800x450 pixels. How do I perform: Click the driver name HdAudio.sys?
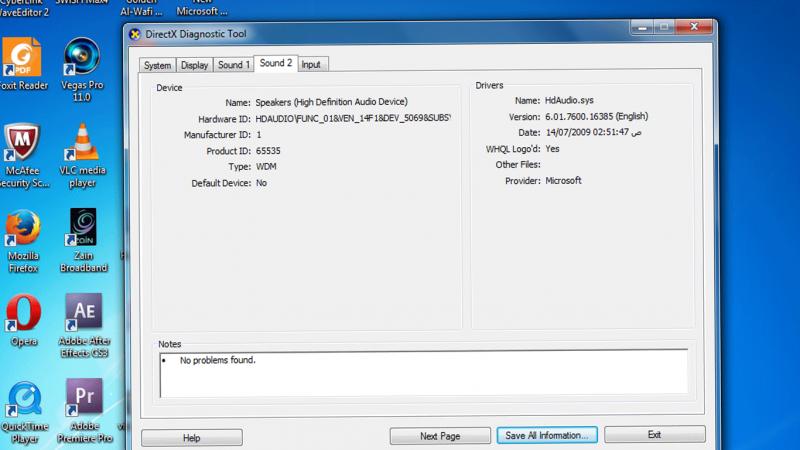[569, 101]
